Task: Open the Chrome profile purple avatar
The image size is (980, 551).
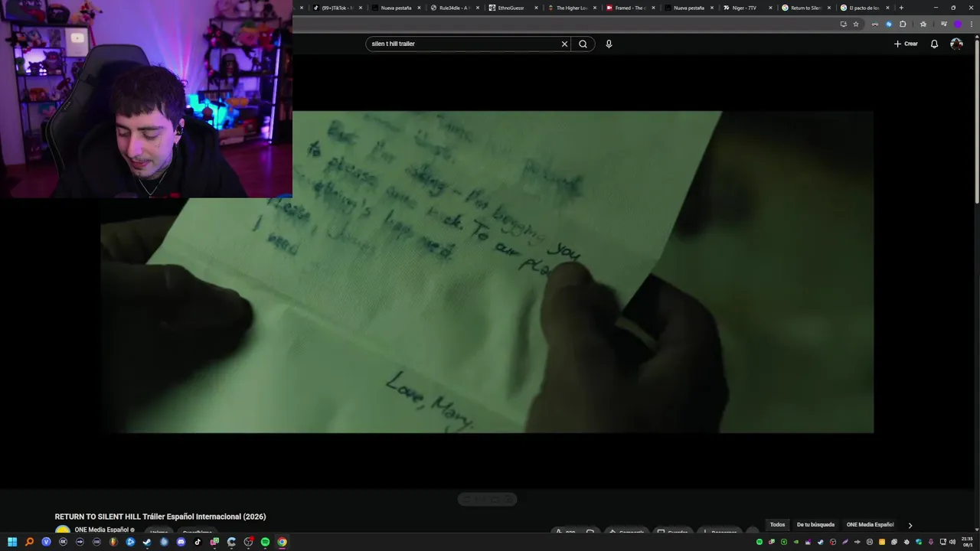Action: [x=957, y=24]
